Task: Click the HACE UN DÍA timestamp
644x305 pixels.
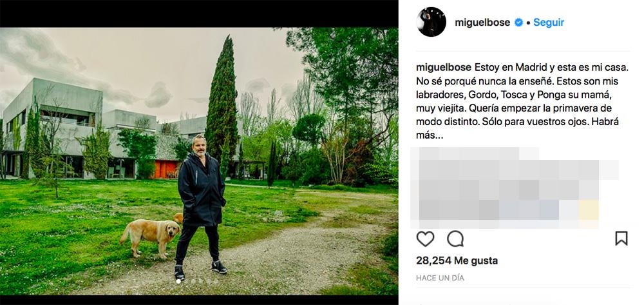Action: (440, 277)
